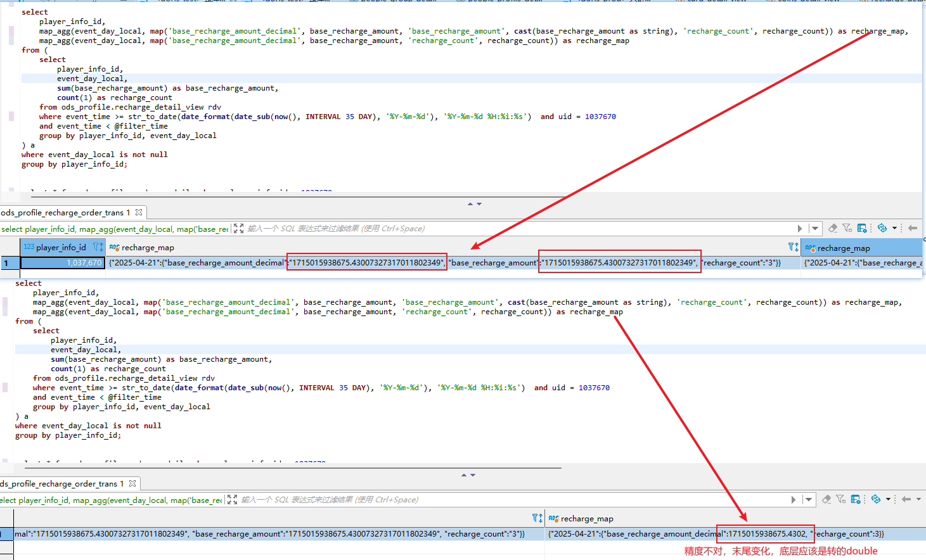The image size is (926, 560).
Task: Clear filter eraser icon in lower panel
Action: (x=826, y=499)
